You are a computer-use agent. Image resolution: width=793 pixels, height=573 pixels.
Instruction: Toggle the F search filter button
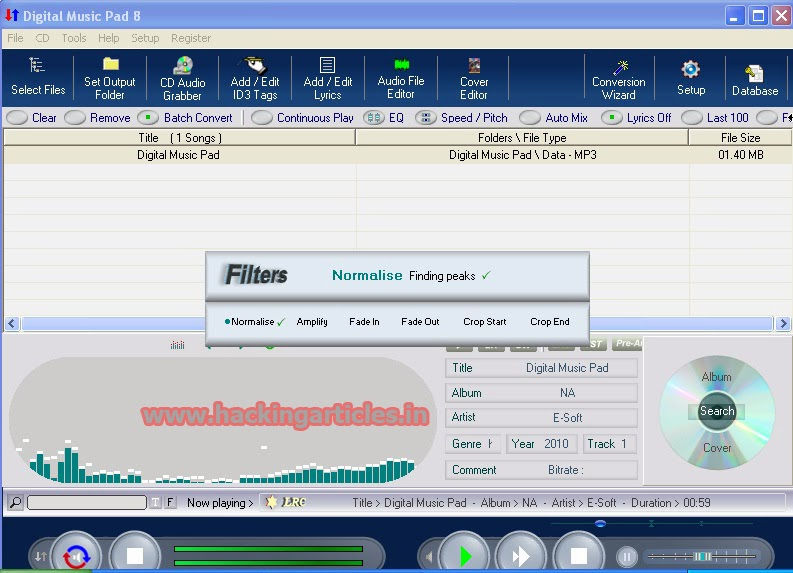coord(170,502)
